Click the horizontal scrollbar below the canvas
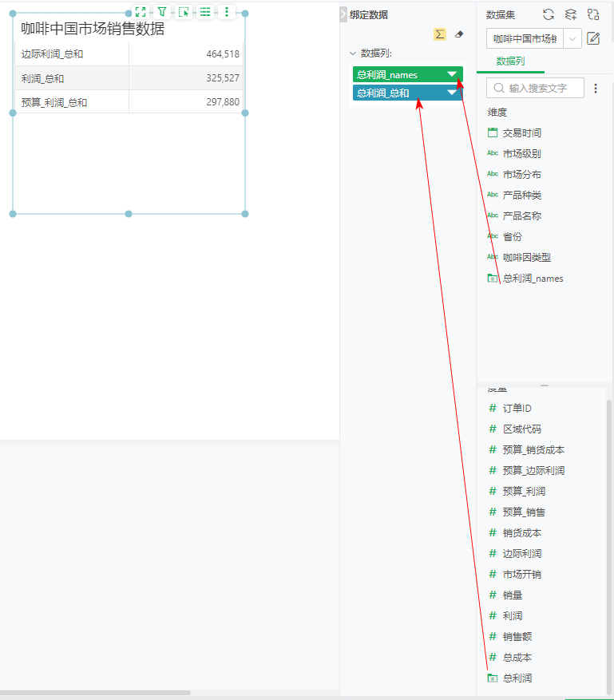 pyautogui.click(x=95, y=694)
